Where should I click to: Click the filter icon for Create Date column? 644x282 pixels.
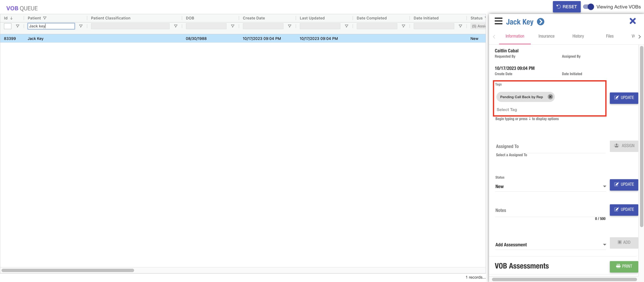click(290, 26)
